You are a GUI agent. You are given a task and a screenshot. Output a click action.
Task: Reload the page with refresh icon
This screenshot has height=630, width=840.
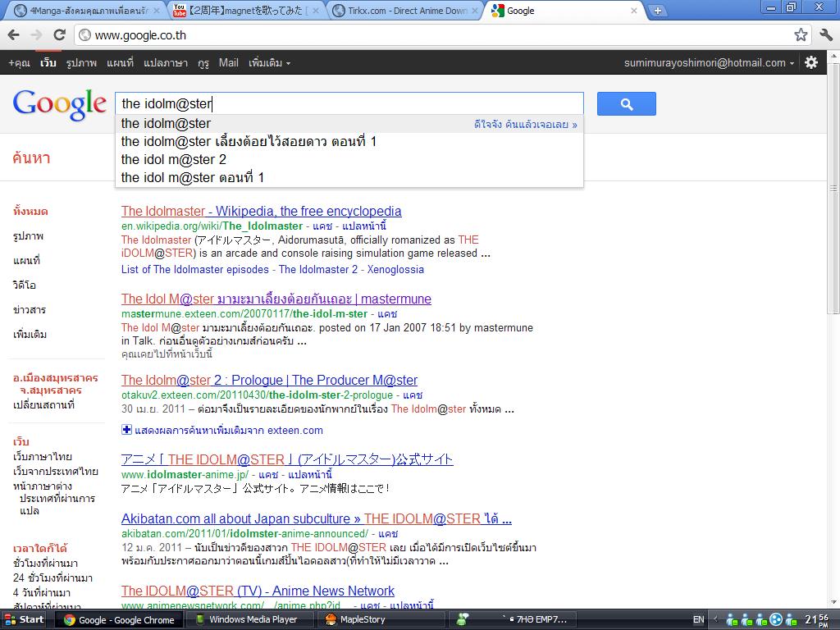[x=59, y=34]
